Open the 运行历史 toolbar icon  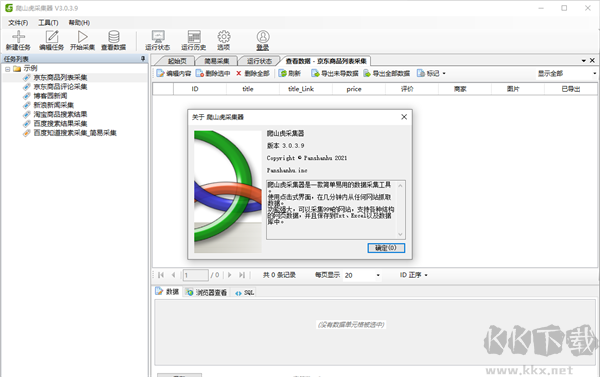point(194,40)
